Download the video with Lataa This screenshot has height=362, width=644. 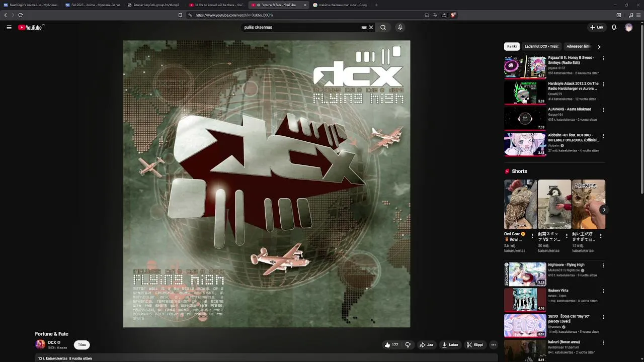(450, 345)
